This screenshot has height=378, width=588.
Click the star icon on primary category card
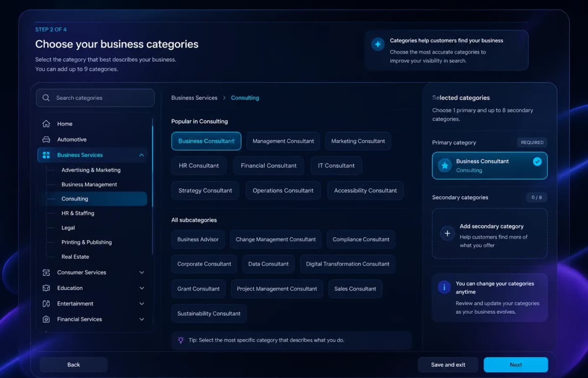coord(445,166)
